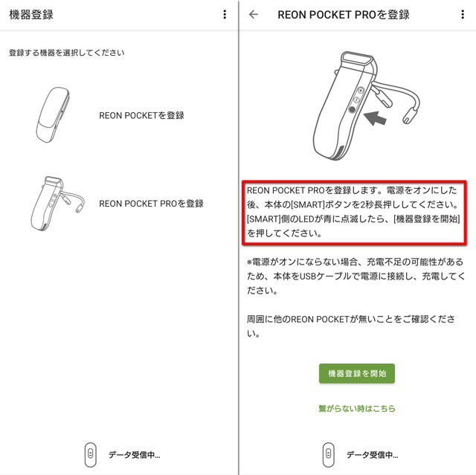Tap the REON POCKET PROを登録 header title
This screenshot has width=476, height=475.
click(344, 15)
